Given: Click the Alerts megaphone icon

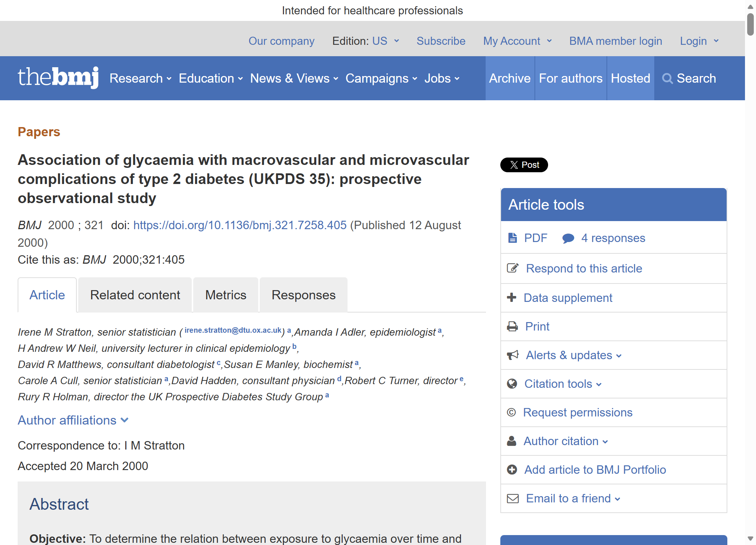Looking at the screenshot, I should (x=513, y=355).
